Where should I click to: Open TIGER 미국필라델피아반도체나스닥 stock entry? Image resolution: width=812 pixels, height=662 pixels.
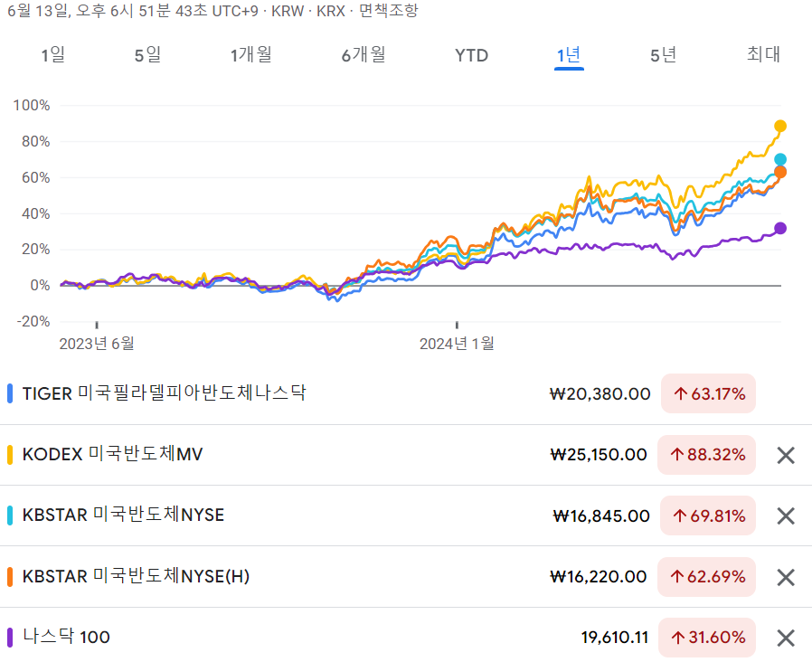click(165, 393)
